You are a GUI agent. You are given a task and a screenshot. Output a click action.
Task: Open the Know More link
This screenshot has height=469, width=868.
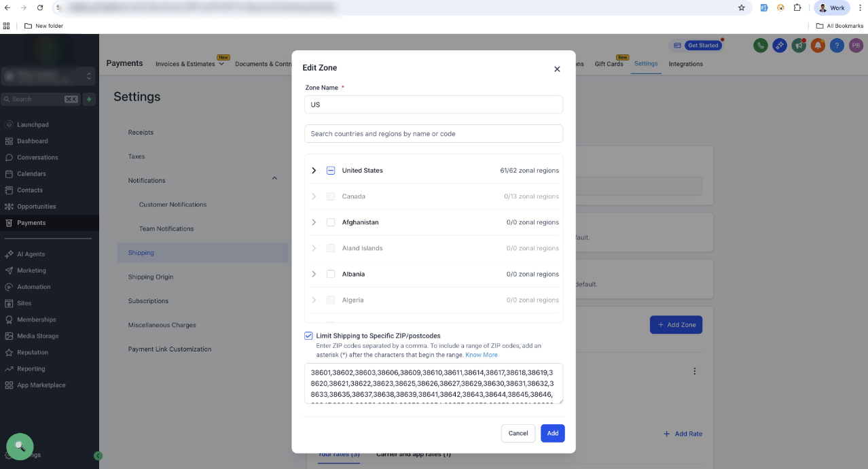pyautogui.click(x=482, y=355)
